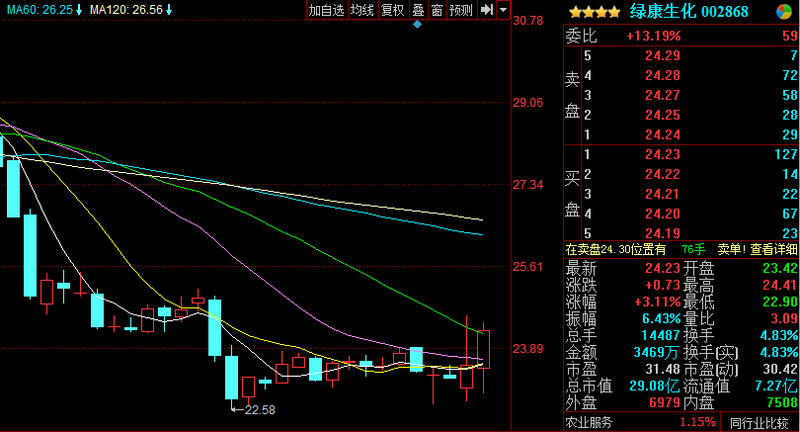Click the MA120 down arrow indicator
The width and height of the screenshot is (800, 432).
(169, 10)
